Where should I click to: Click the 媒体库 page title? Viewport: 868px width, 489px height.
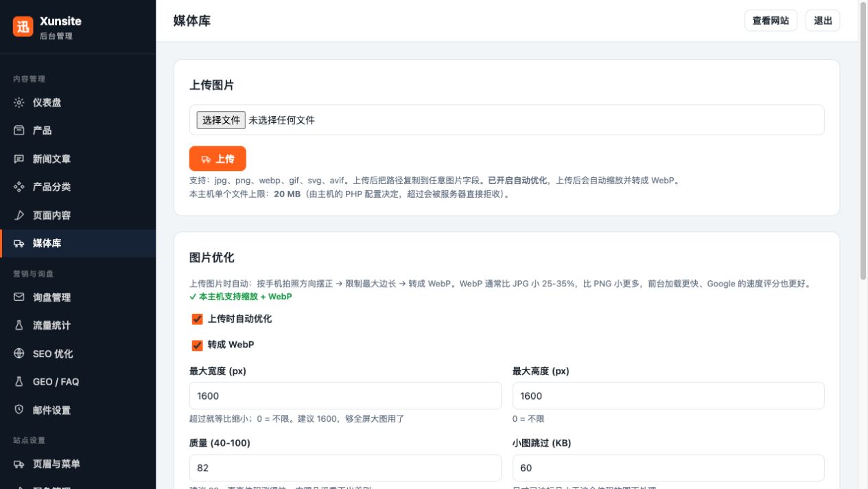click(192, 21)
